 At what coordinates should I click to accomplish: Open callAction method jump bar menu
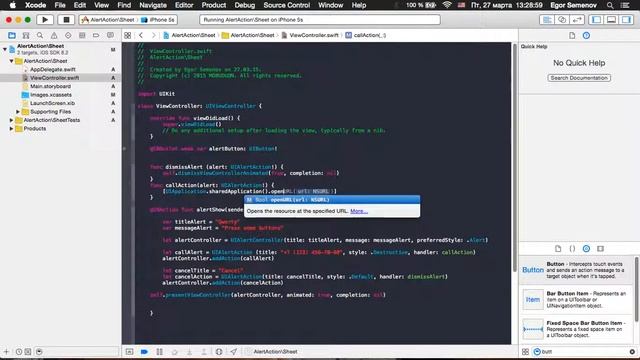pos(366,36)
